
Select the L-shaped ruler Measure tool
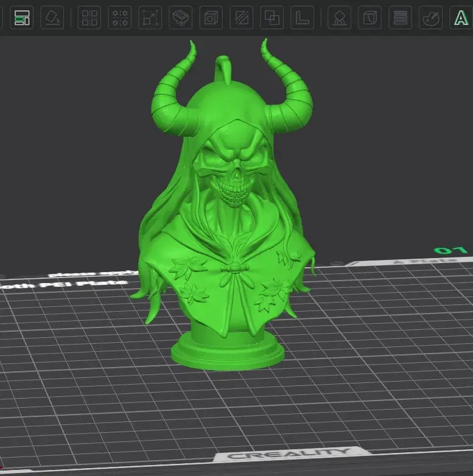pos(303,18)
